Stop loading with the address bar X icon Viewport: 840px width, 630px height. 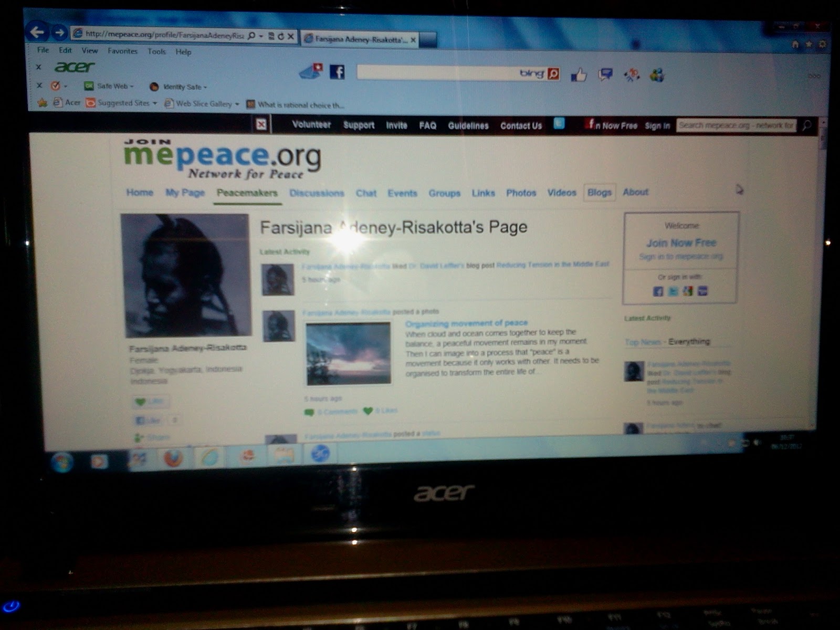point(290,36)
